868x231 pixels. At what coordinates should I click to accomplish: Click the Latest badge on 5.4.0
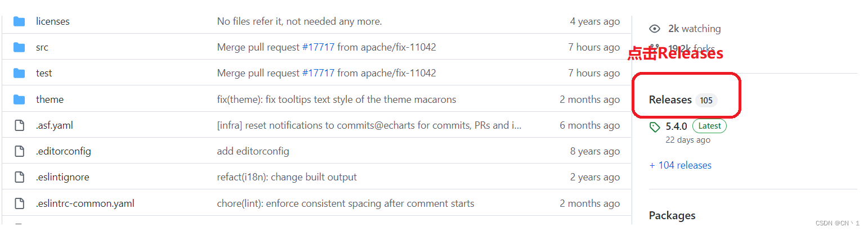[709, 126]
